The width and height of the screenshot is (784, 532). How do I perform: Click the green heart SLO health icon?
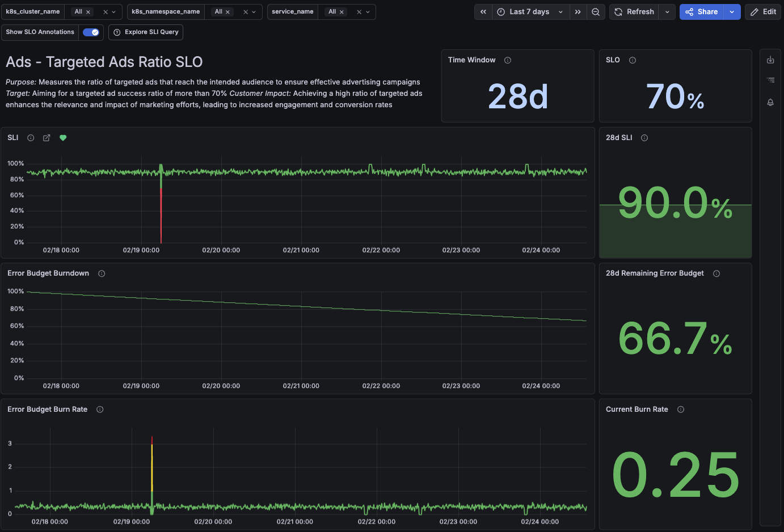click(62, 137)
